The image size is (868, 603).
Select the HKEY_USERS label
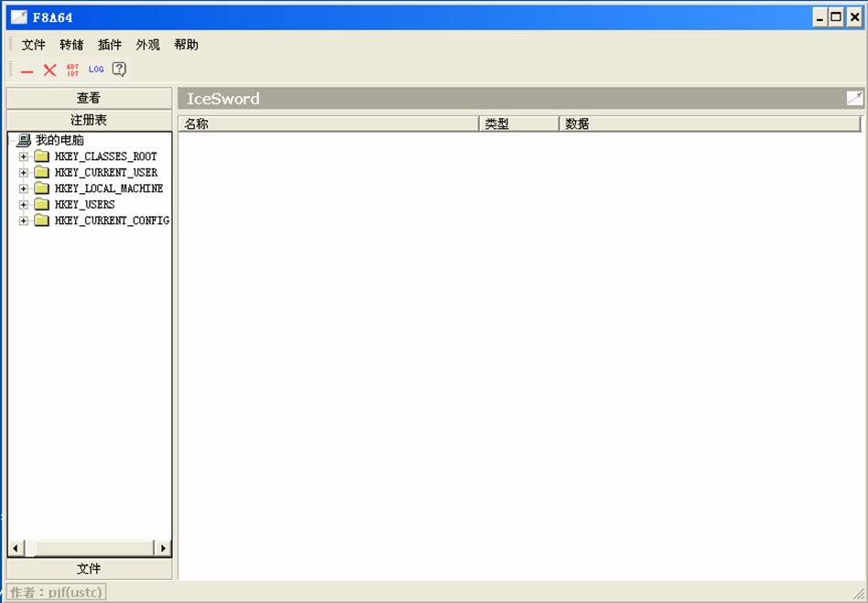[85, 205]
